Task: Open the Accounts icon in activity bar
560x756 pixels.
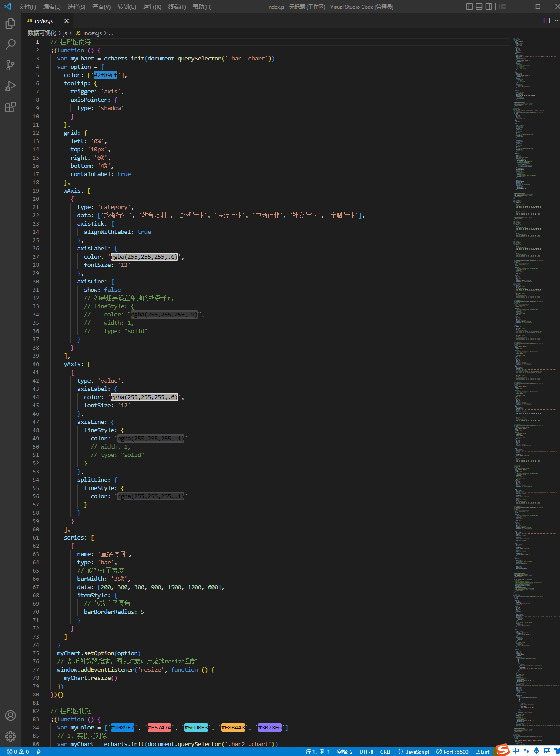Action: (x=10, y=716)
